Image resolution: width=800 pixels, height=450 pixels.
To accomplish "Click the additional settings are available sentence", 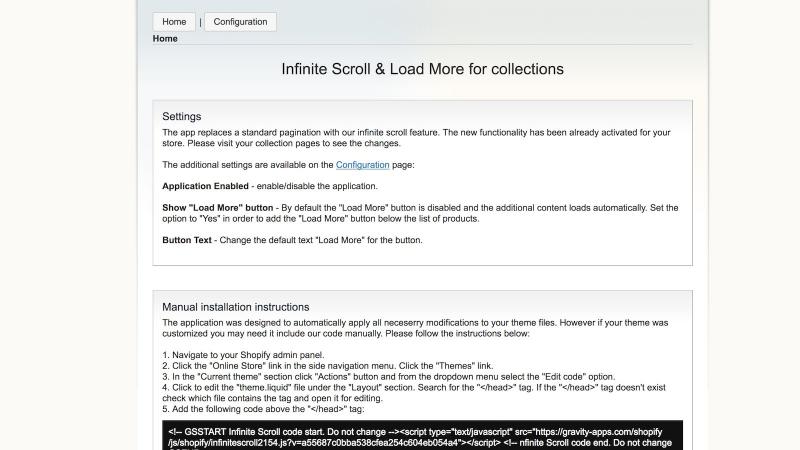I will coord(288,165).
